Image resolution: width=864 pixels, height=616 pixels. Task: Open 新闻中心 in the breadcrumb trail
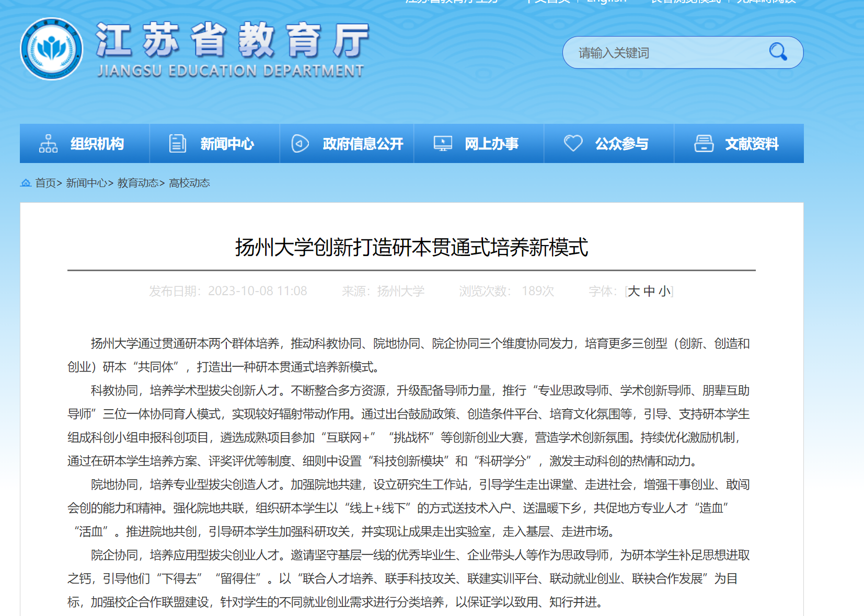point(86,183)
